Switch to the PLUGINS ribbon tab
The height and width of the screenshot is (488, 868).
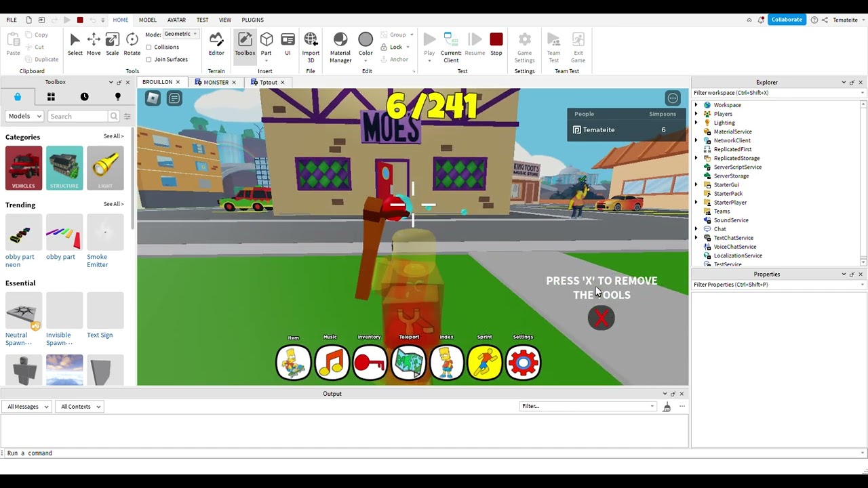tap(252, 20)
